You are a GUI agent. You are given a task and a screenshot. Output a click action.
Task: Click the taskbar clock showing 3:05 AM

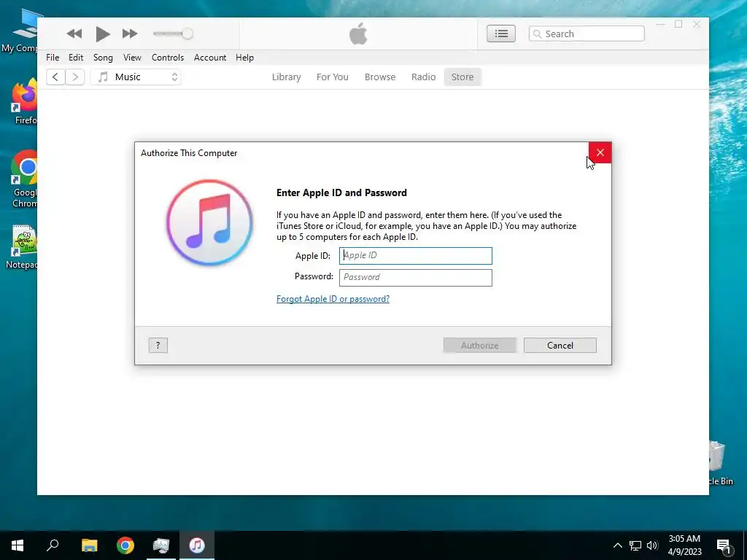684,545
